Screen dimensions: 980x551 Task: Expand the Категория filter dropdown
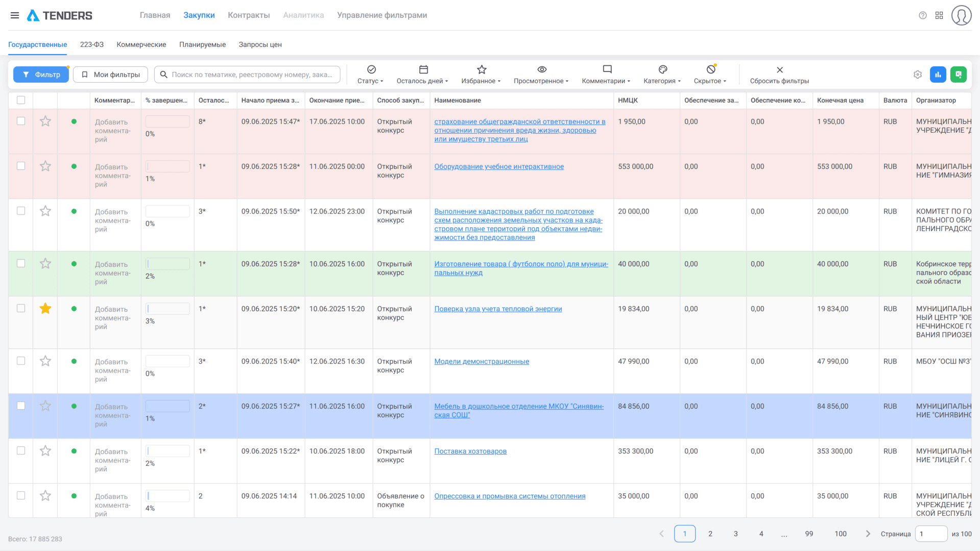coord(662,75)
